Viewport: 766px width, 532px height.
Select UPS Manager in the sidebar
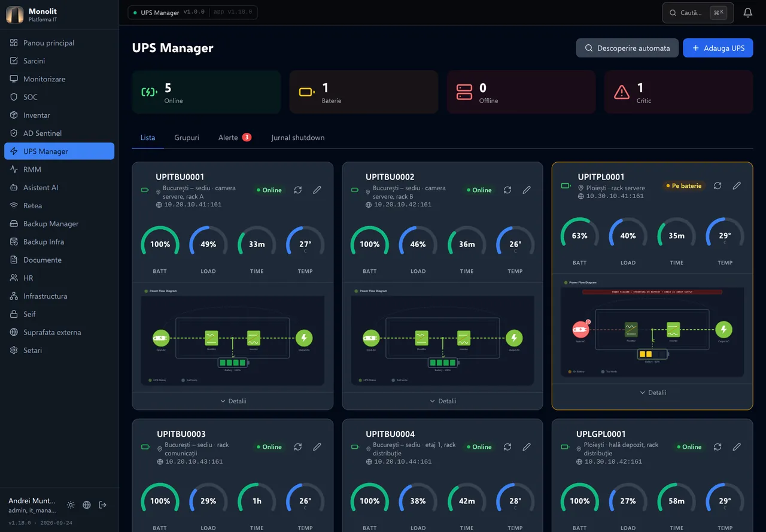point(59,151)
